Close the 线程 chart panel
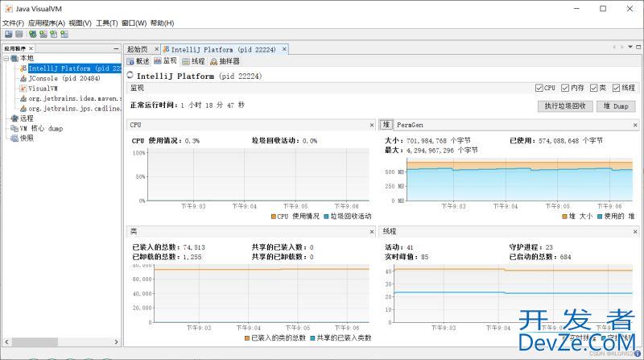 tap(635, 232)
